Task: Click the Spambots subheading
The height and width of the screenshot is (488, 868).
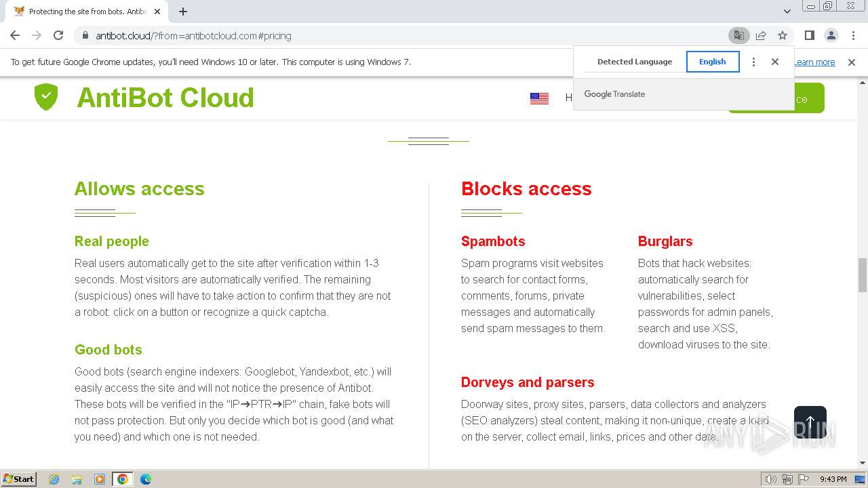Action: click(493, 241)
